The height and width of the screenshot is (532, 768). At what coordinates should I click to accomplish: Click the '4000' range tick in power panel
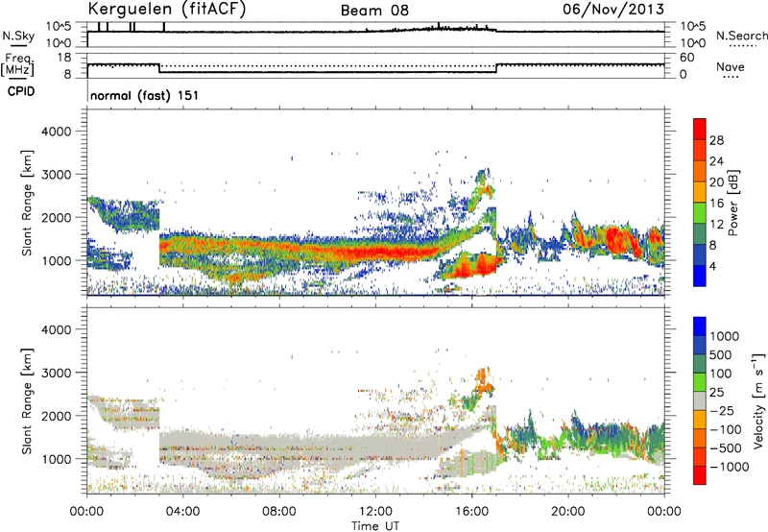tap(57, 132)
